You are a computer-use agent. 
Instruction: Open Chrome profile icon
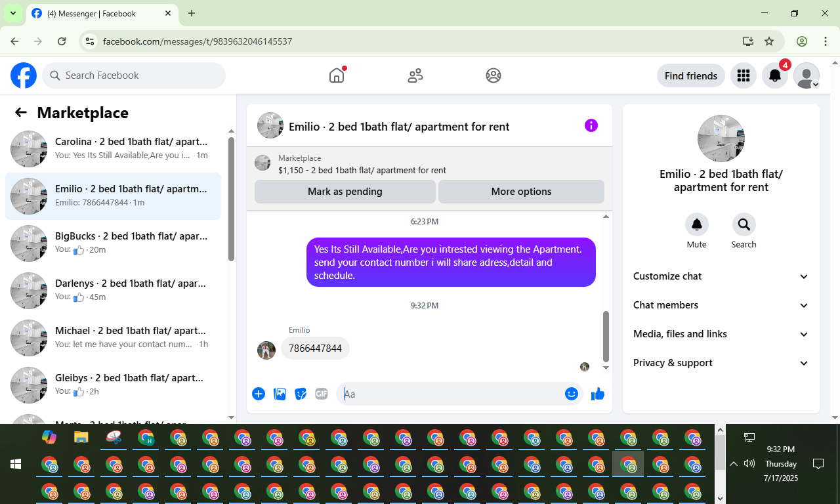802,41
